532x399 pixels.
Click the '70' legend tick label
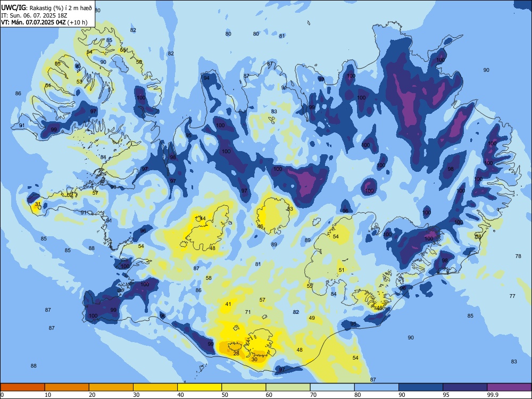pos(313,395)
